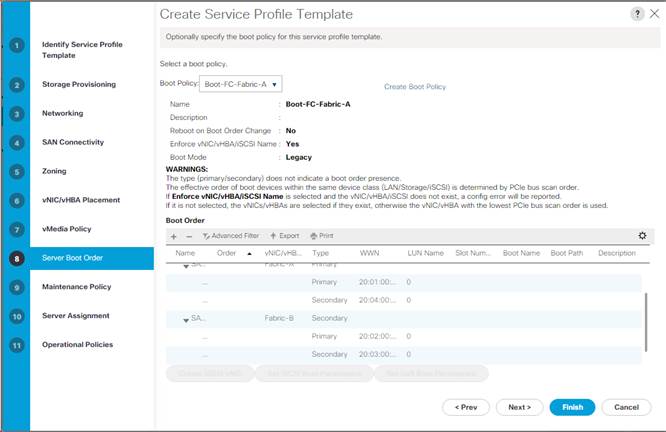Viewport: 666px width, 432px height.
Task: Open the Advanced Filter tool
Action: click(231, 236)
